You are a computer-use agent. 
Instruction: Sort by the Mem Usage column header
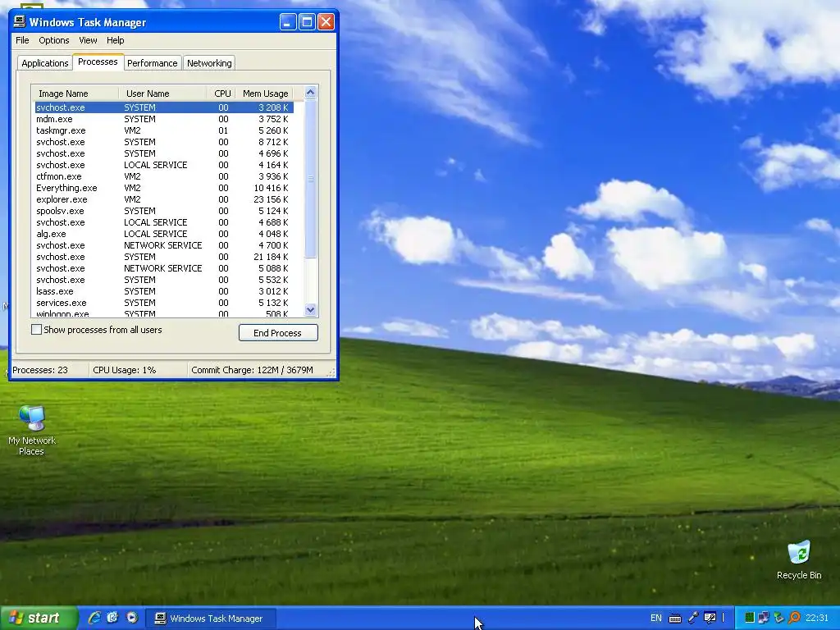click(x=265, y=94)
